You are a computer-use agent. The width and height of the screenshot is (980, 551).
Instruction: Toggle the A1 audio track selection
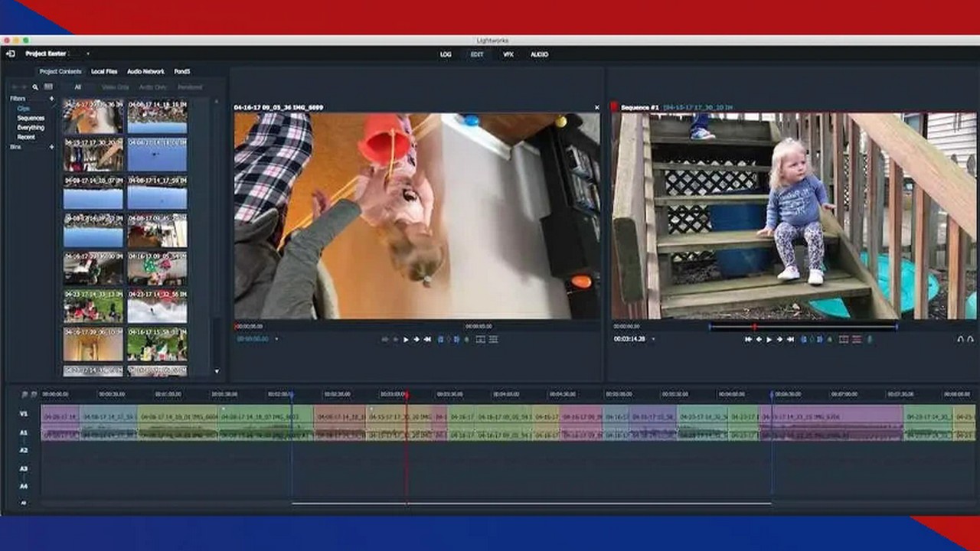pos(24,433)
